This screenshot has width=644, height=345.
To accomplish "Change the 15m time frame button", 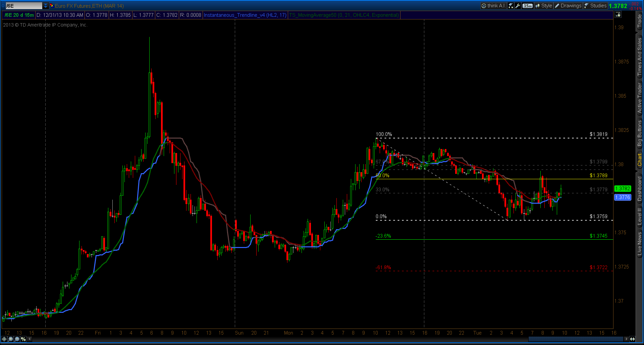I will (x=528, y=6).
